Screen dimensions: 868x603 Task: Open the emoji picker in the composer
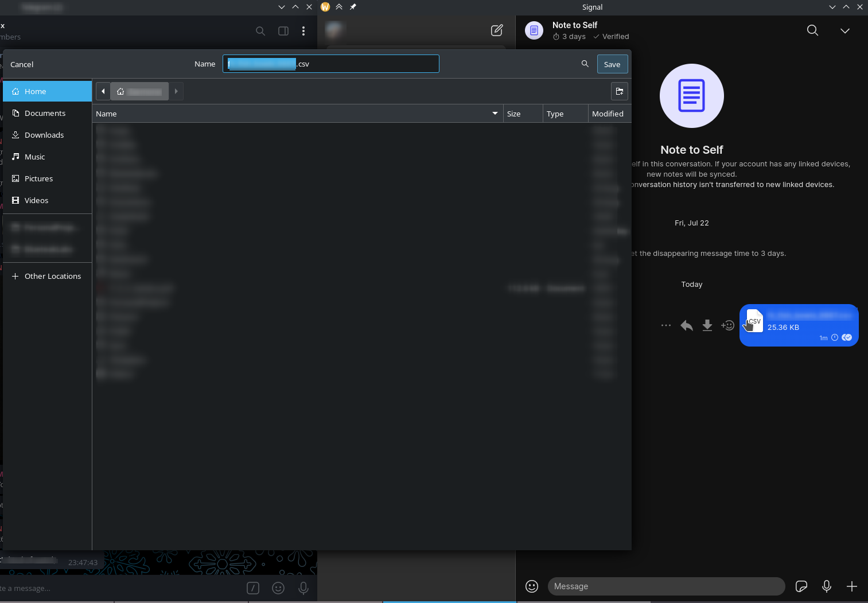531,586
